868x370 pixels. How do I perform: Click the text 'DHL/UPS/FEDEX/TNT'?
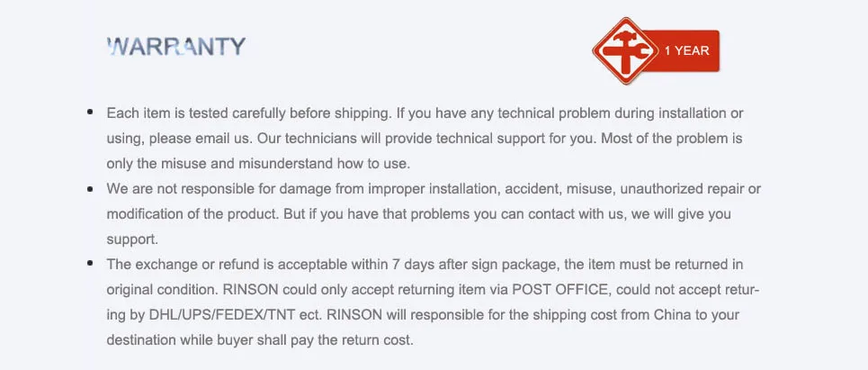click(x=217, y=315)
